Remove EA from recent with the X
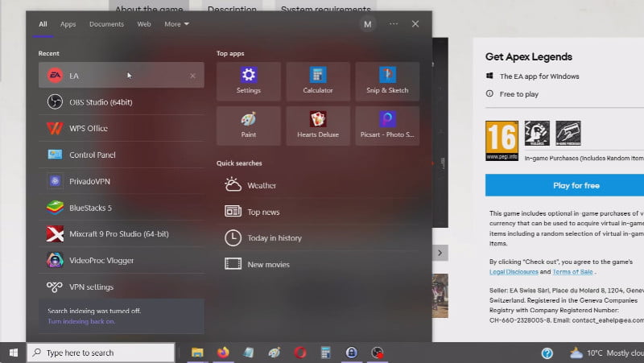The height and width of the screenshot is (363, 644). pos(192,76)
